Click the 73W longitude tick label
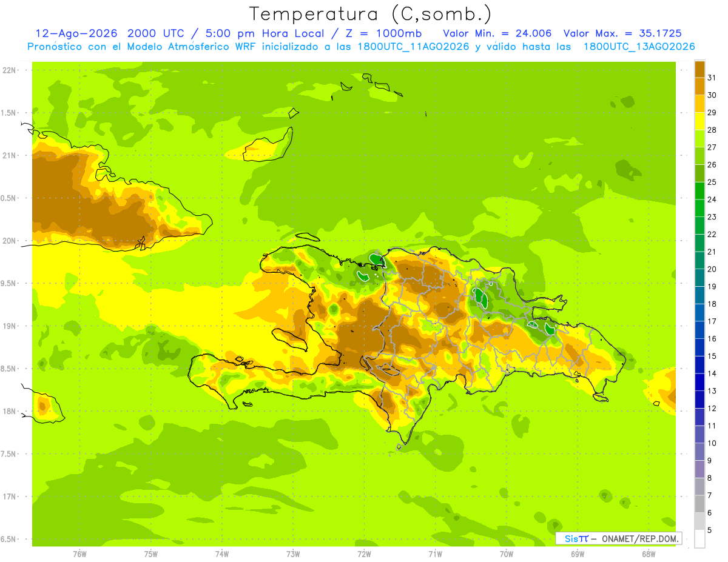 point(293,554)
